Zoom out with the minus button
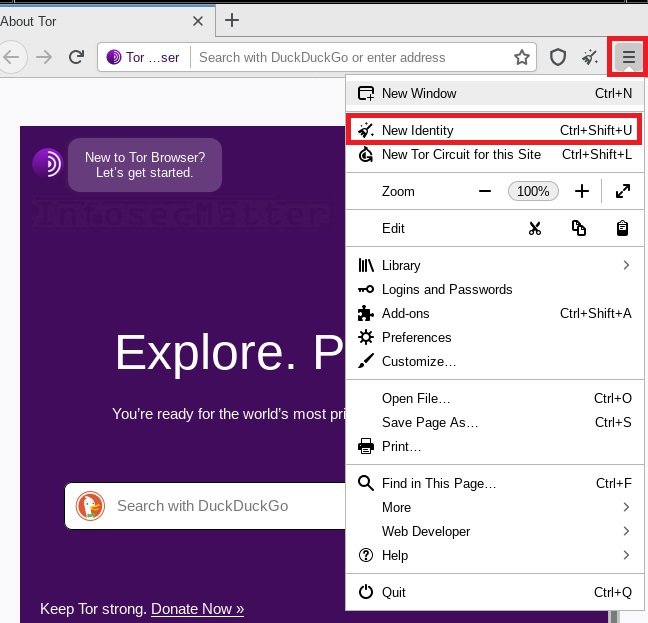This screenshot has height=623, width=648. tap(485, 191)
